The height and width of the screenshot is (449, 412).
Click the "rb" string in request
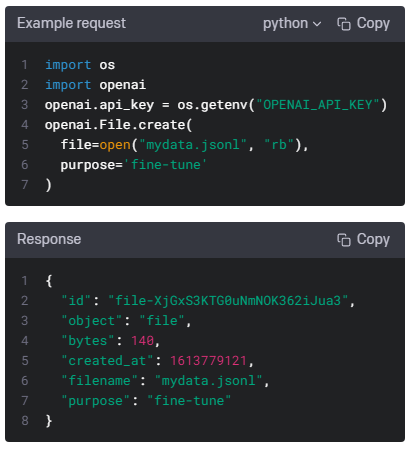click(x=279, y=145)
